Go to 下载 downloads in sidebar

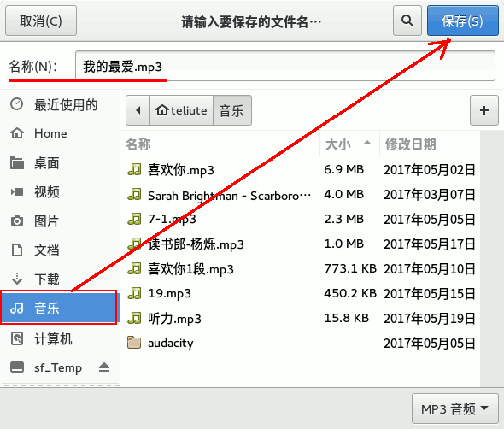point(60,279)
